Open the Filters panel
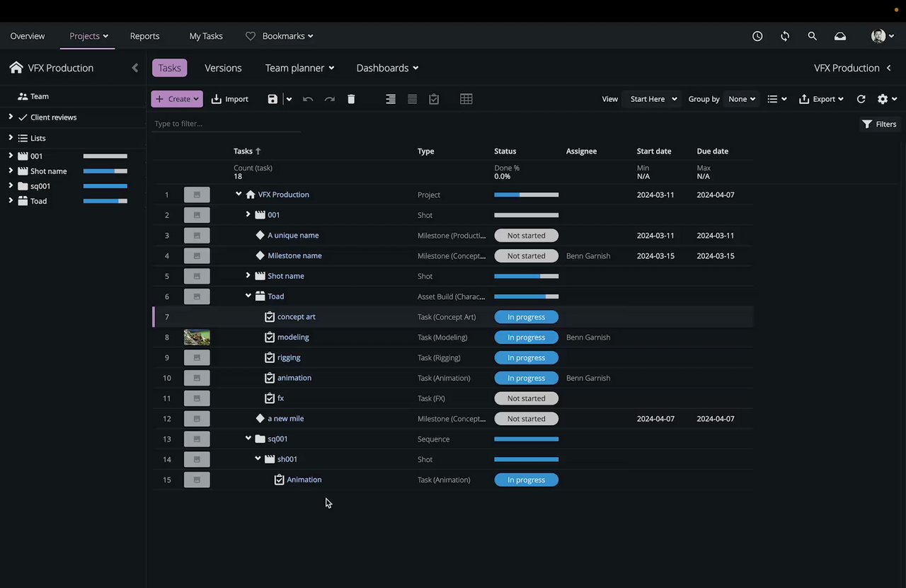This screenshot has width=906, height=588. pyautogui.click(x=879, y=124)
